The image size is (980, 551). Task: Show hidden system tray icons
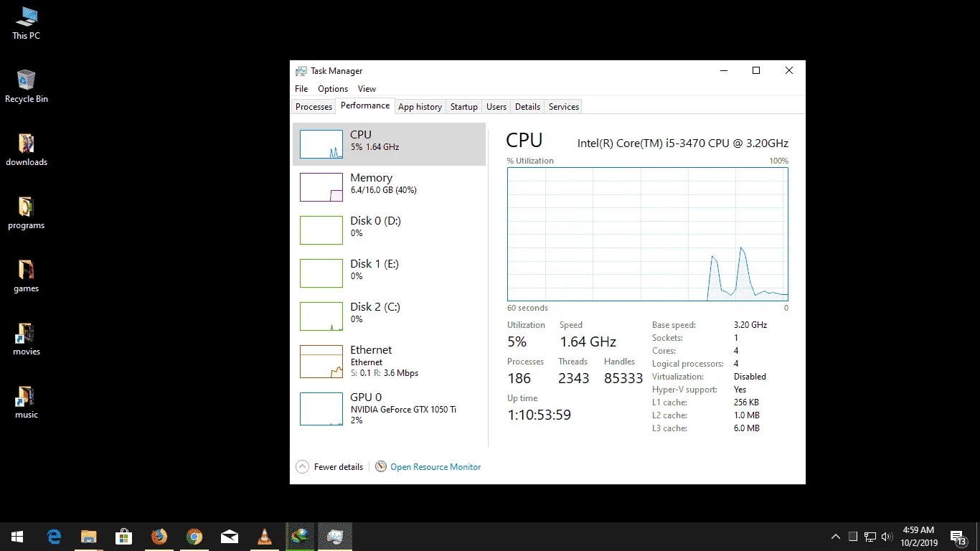836,537
